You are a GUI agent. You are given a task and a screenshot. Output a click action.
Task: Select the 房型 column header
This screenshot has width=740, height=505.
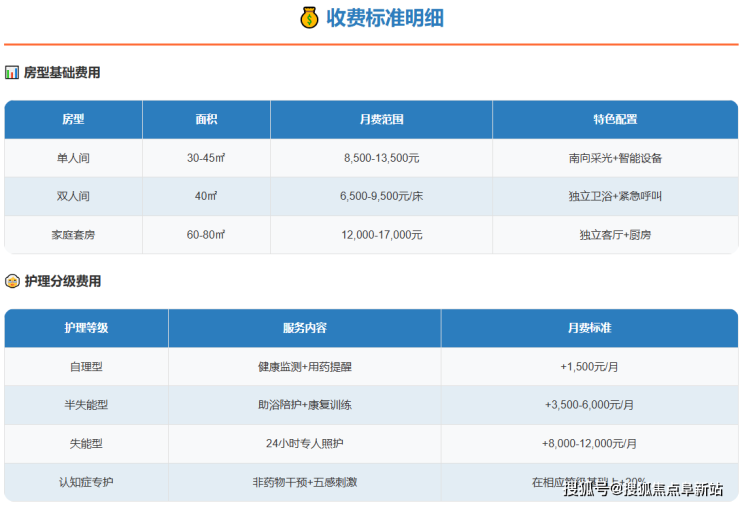73,119
